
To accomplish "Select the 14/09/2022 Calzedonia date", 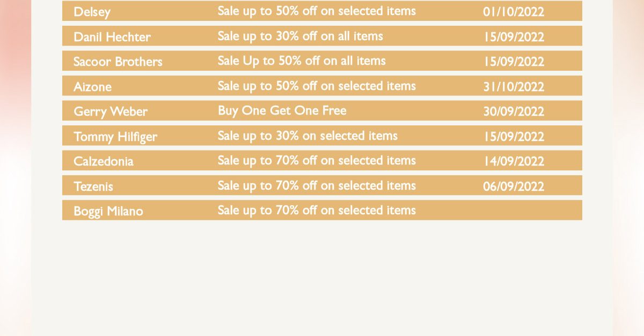I will pyautogui.click(x=514, y=161).
